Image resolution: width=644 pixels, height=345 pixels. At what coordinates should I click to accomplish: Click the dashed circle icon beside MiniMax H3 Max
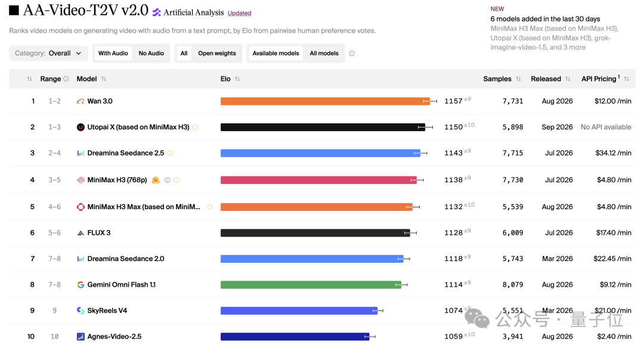pos(210,207)
